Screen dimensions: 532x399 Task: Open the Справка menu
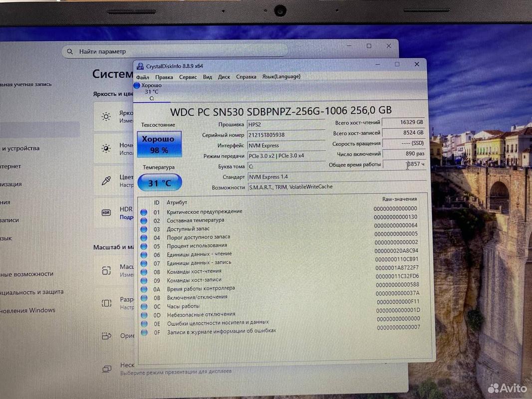(246, 77)
